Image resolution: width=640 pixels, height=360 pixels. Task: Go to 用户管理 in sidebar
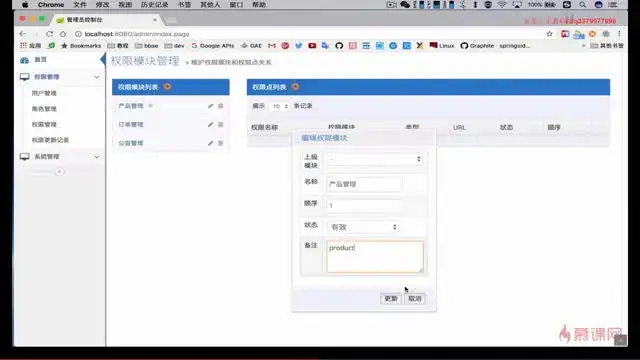click(44, 93)
